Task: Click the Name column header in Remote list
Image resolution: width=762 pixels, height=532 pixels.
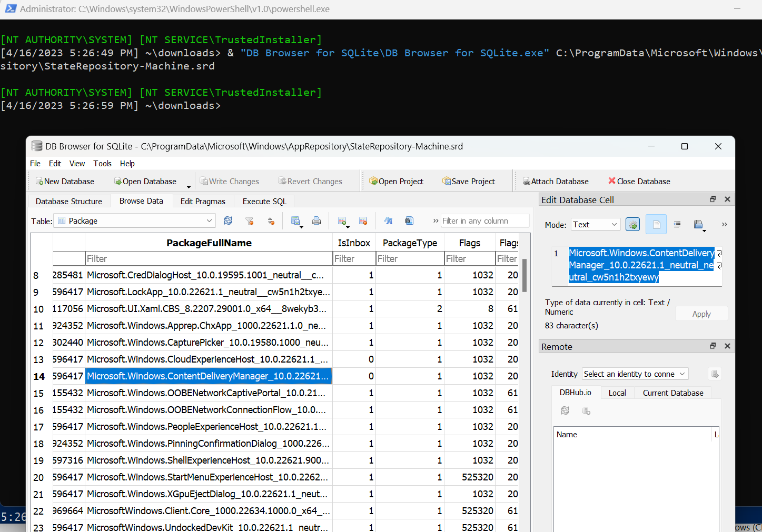Action: point(634,435)
